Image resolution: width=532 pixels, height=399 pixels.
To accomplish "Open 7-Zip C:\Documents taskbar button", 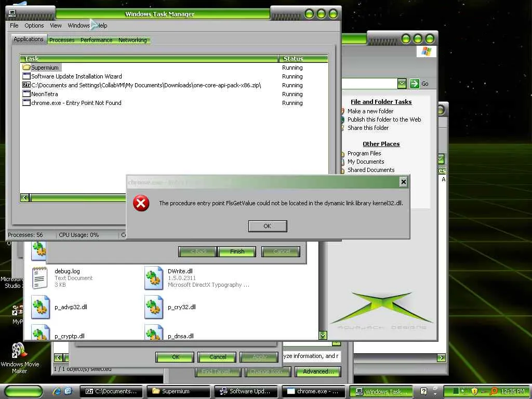I will click(x=111, y=391).
